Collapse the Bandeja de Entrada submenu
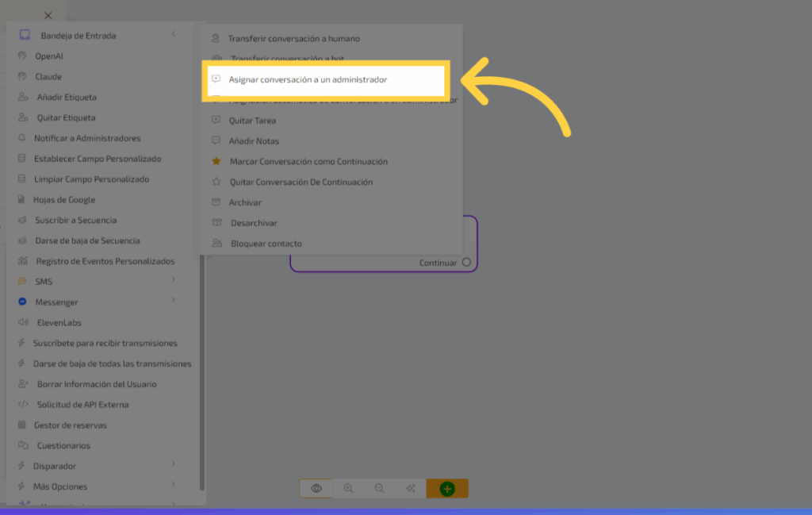This screenshot has height=515, width=812. click(173, 33)
